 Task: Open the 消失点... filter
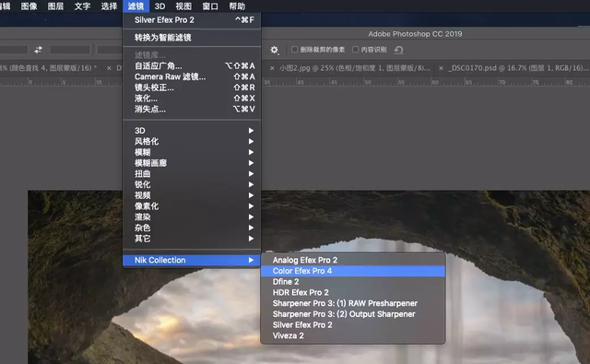[192, 109]
